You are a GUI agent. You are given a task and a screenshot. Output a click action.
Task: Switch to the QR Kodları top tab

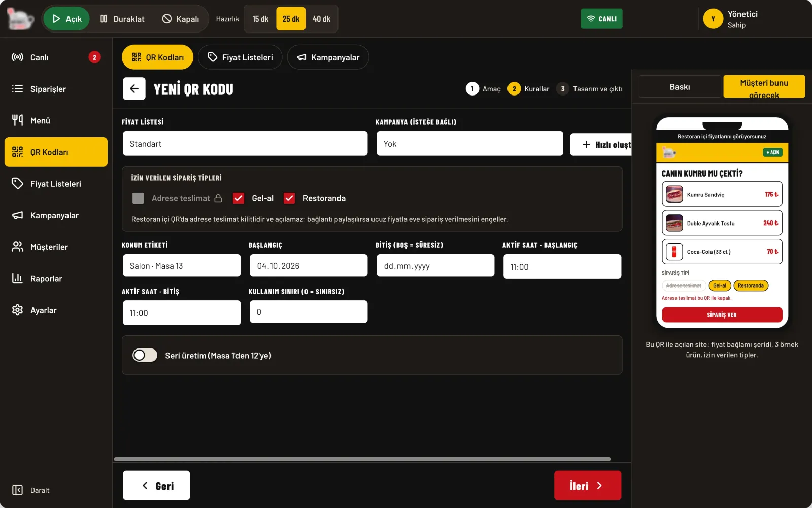157,57
